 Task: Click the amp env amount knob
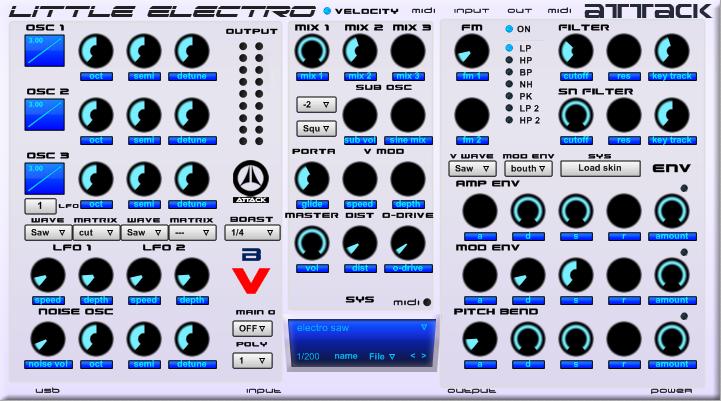tap(672, 210)
